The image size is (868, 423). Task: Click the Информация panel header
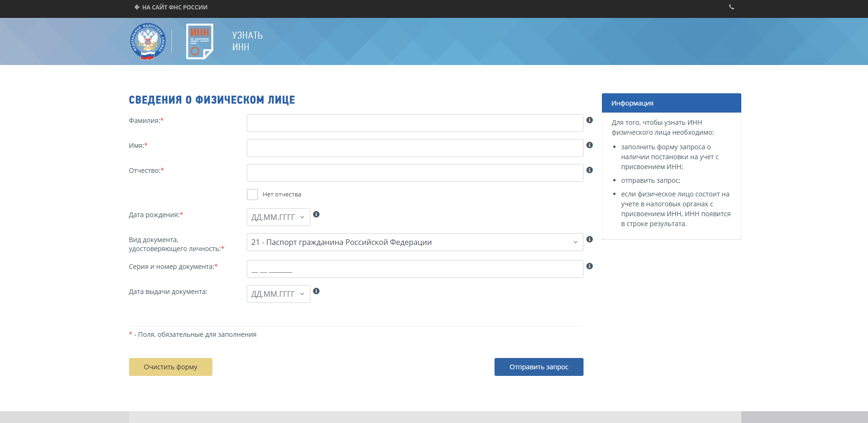coord(672,103)
